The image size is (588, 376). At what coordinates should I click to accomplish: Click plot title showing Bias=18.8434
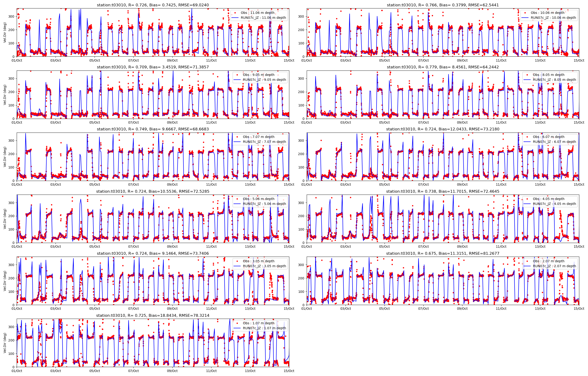click(153, 315)
